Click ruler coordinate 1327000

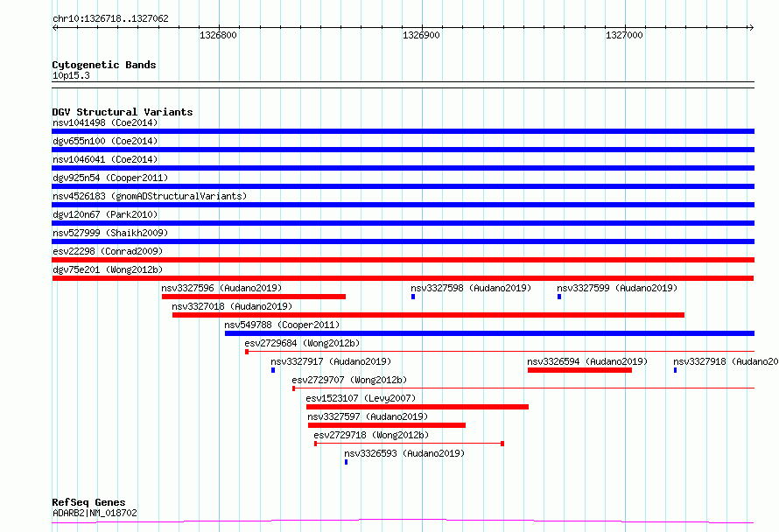click(x=624, y=35)
